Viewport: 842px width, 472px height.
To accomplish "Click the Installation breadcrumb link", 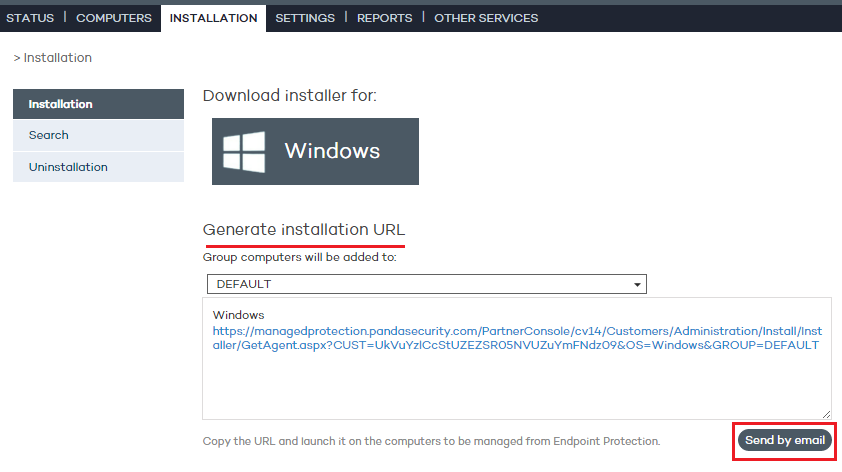I will click(57, 57).
